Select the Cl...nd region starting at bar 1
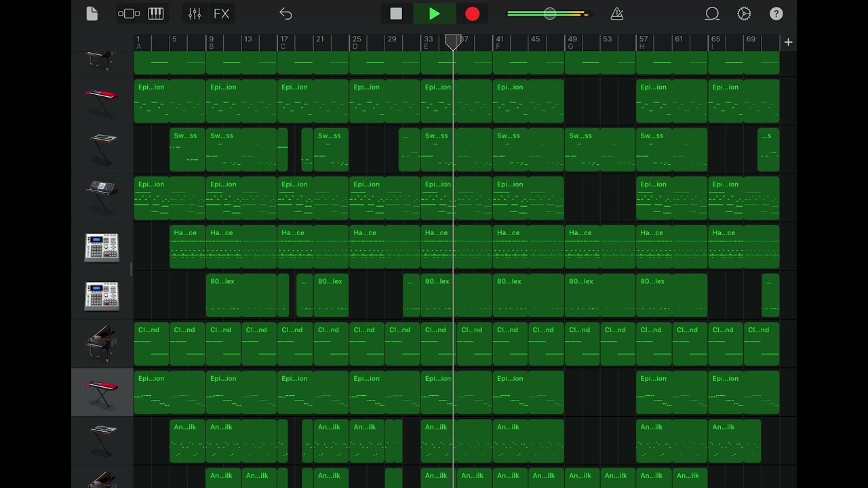The width and height of the screenshot is (868, 488). (151, 344)
